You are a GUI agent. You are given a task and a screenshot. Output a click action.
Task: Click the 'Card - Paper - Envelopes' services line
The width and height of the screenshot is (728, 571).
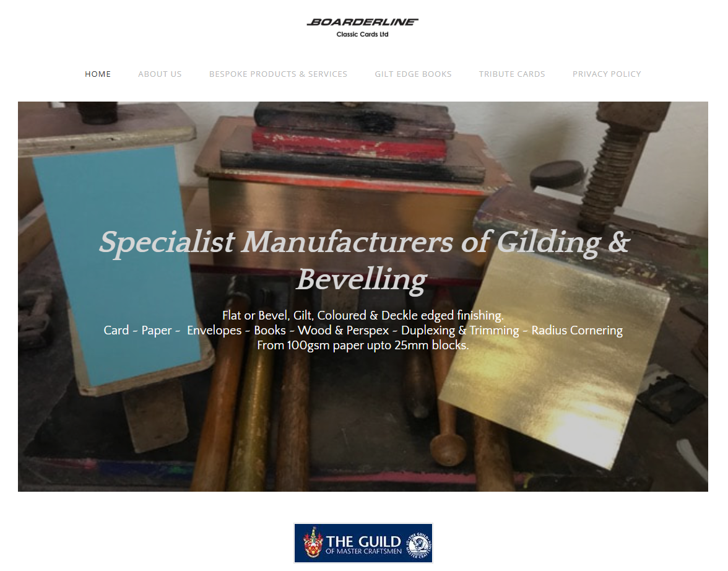[x=363, y=330]
